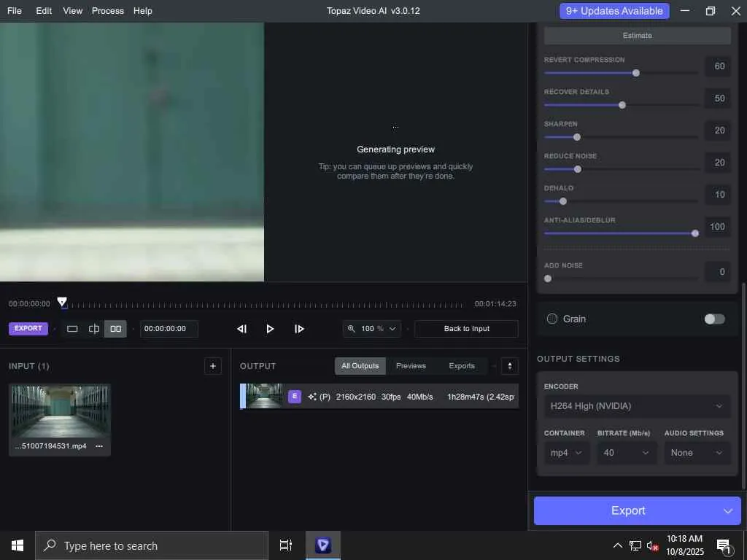The image size is (747, 560).
Task: Switch to the Previews tab
Action: coord(411,366)
